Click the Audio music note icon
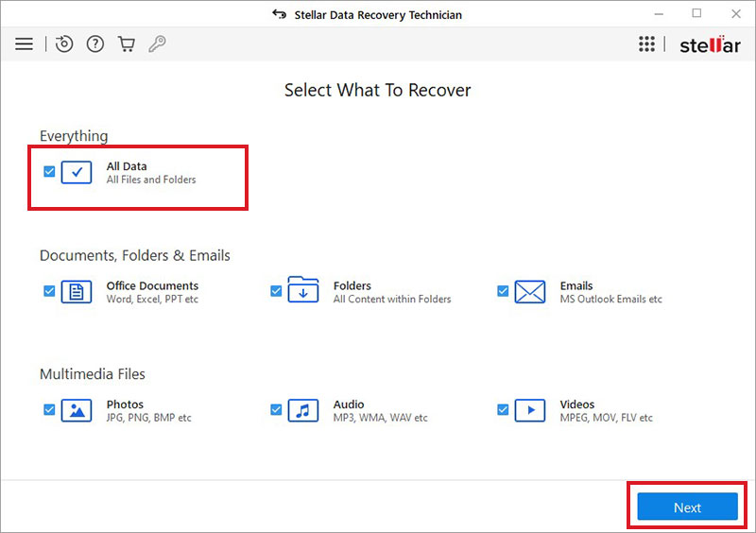Viewport: 756px width, 533px height. click(302, 410)
